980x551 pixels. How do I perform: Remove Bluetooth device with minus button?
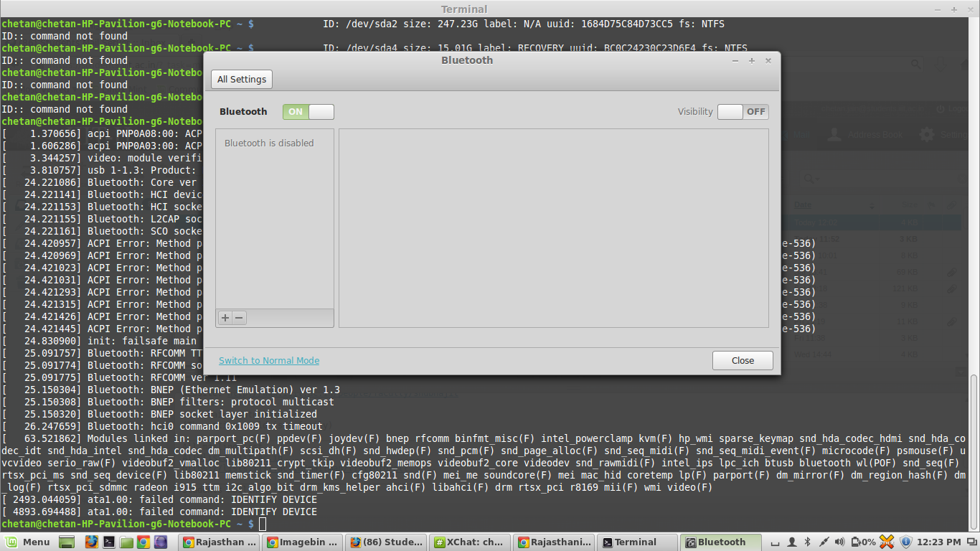click(240, 318)
